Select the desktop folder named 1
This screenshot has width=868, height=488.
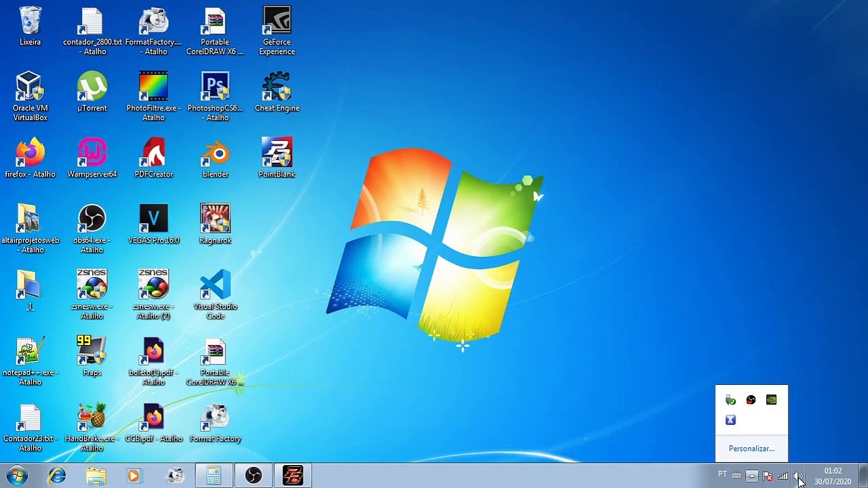click(x=30, y=290)
